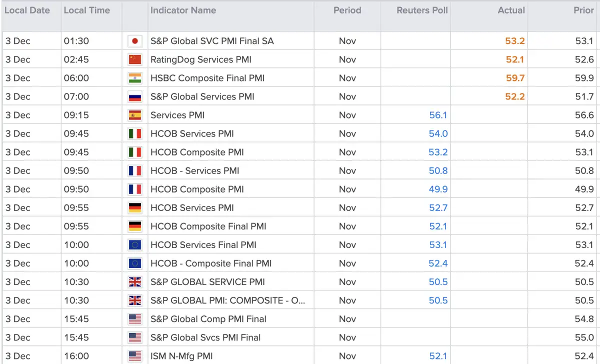
Task: Click UK flag beside S&P GLOBAL SERVICE PMI
Action: (x=135, y=281)
